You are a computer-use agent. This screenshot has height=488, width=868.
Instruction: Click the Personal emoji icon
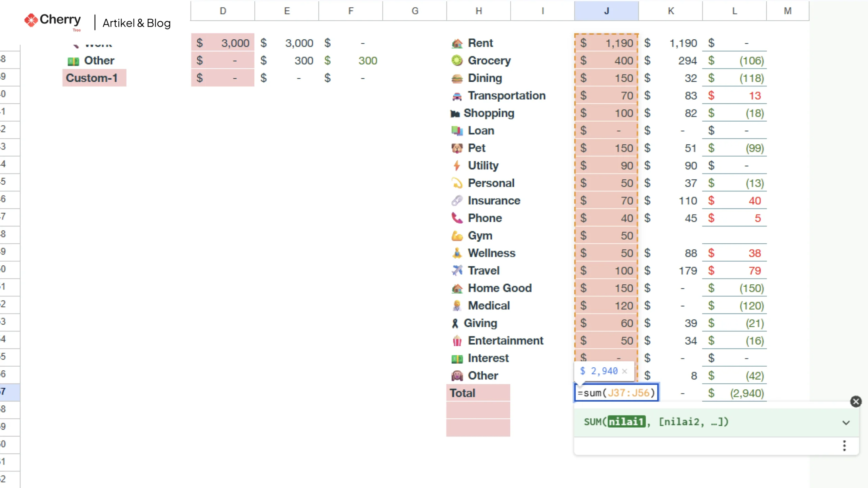click(x=457, y=183)
